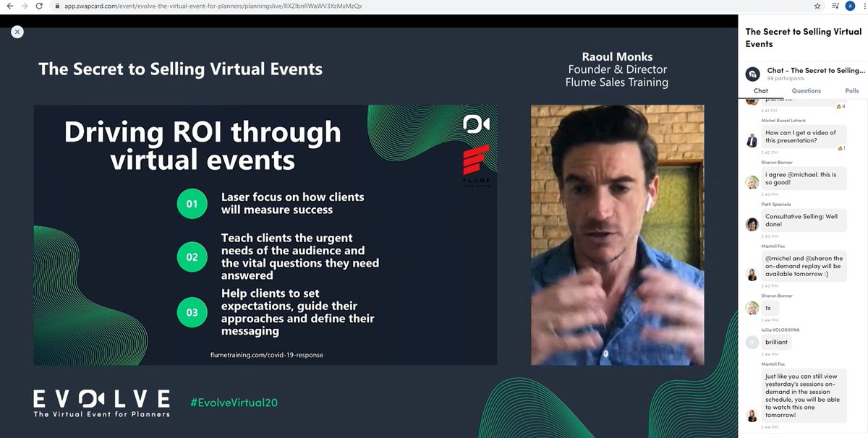This screenshot has height=438, width=868.
Task: Open Sharon Bonner's avatar beside 'tx' message
Action: click(752, 308)
